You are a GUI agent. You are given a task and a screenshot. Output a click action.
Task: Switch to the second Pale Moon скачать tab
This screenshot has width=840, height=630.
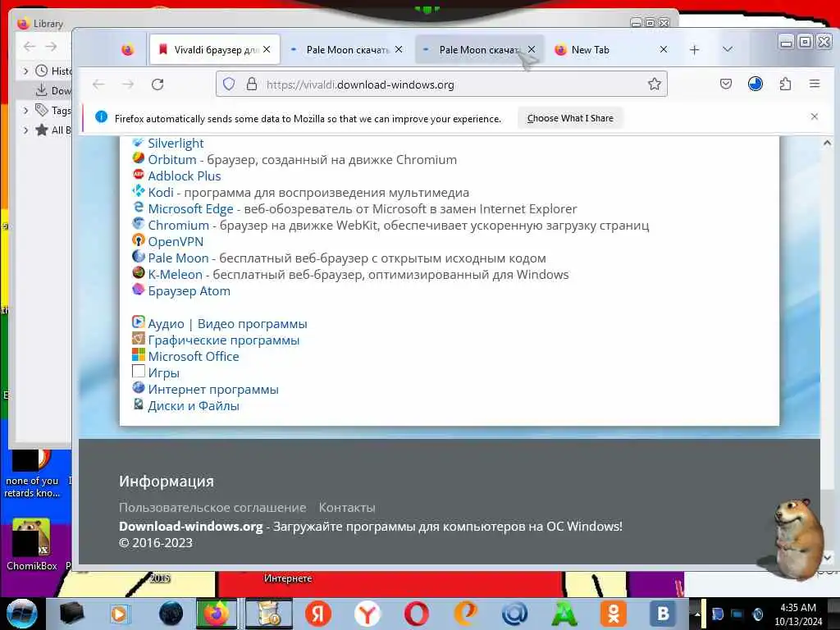(x=479, y=50)
